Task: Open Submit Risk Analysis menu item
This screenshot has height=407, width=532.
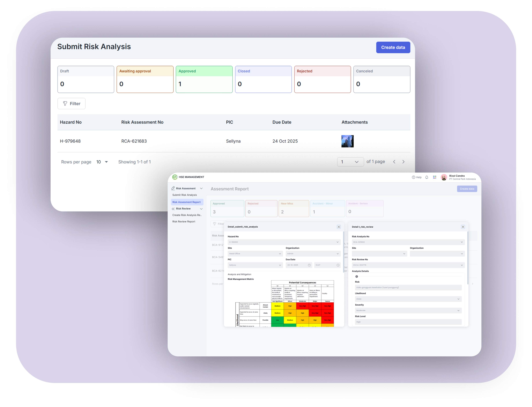Action: point(184,195)
